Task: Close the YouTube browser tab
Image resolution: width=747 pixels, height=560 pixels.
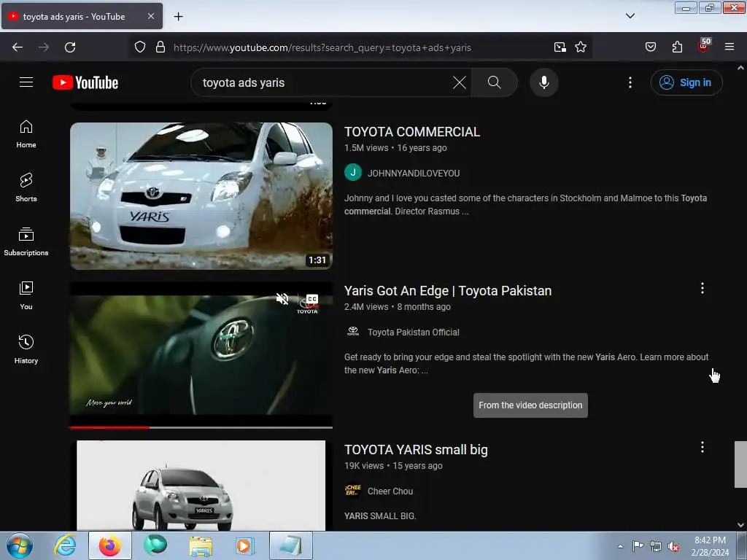Action: [151, 16]
